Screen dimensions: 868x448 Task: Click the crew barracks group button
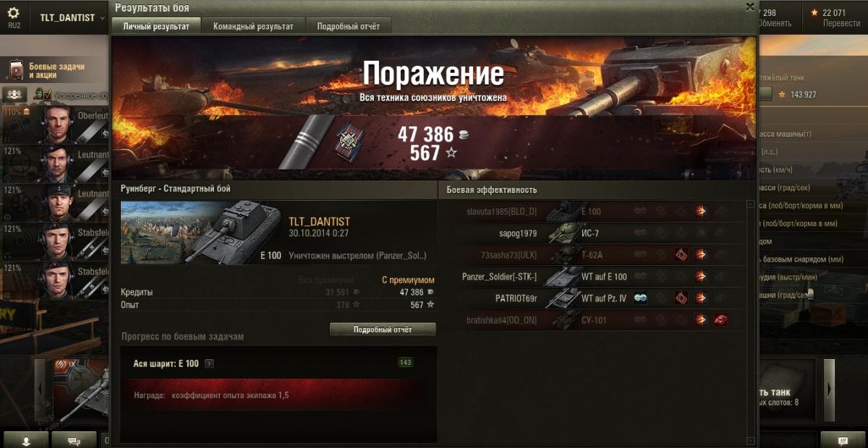[16, 95]
